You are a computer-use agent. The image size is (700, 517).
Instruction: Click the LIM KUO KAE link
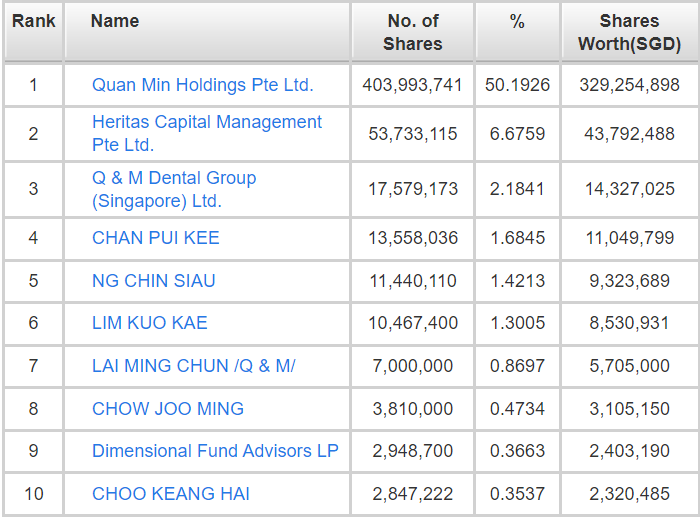coord(149,323)
